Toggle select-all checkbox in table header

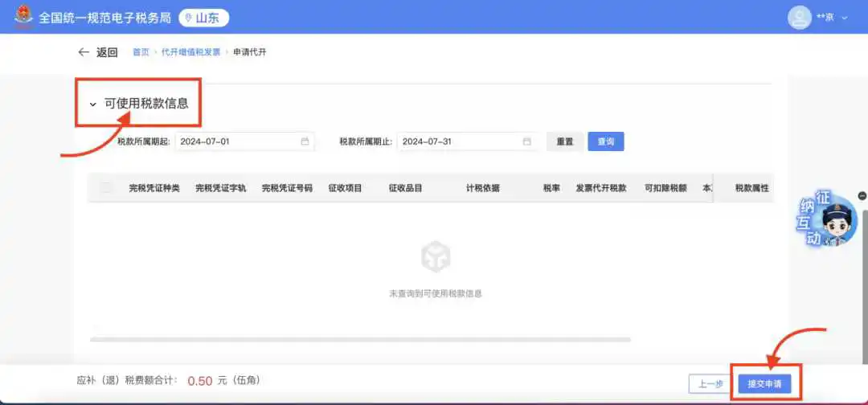pyautogui.click(x=107, y=188)
